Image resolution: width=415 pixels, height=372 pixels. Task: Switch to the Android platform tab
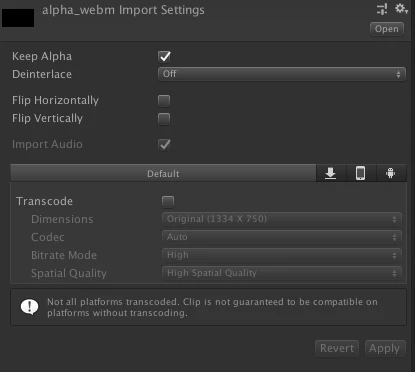click(x=391, y=173)
